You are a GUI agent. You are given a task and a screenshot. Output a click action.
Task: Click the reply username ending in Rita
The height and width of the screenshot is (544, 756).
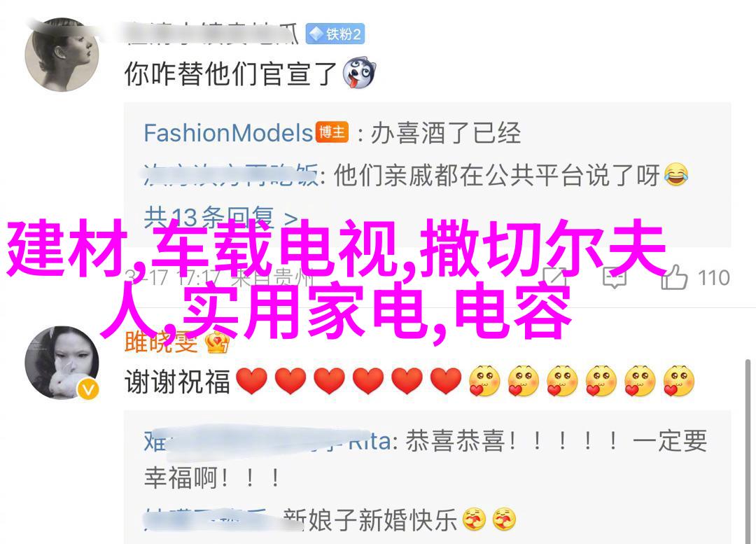[267, 441]
